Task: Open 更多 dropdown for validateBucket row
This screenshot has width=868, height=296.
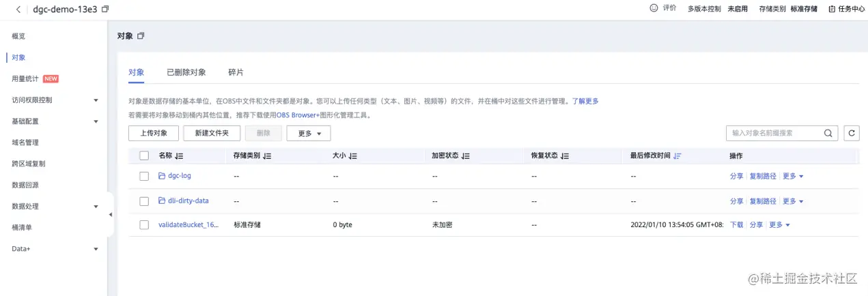Action: (x=779, y=224)
